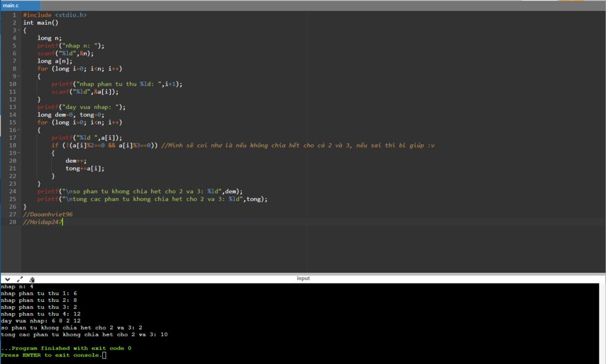Click the for loop header on line 8
Viewport: 606px width, 364px height.
[x=80, y=69]
